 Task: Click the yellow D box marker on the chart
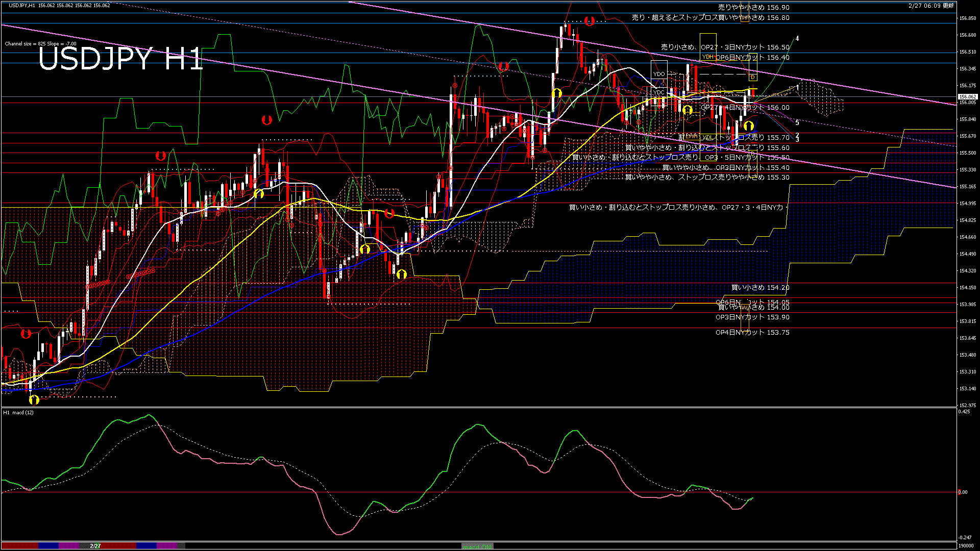(752, 77)
